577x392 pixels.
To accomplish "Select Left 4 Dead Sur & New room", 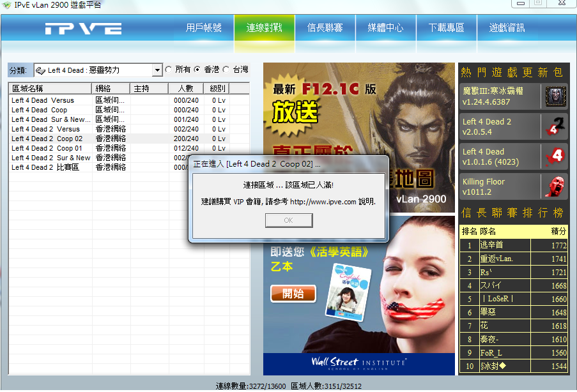I will click(119, 119).
